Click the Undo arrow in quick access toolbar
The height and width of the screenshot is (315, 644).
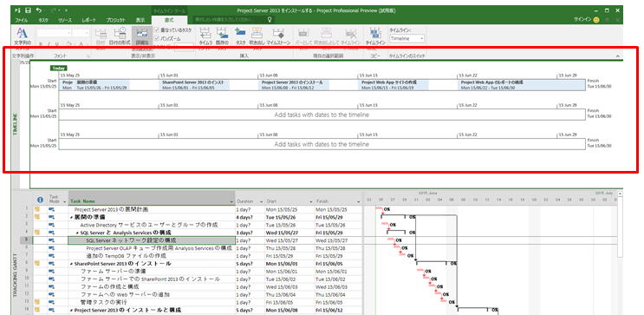(39, 10)
